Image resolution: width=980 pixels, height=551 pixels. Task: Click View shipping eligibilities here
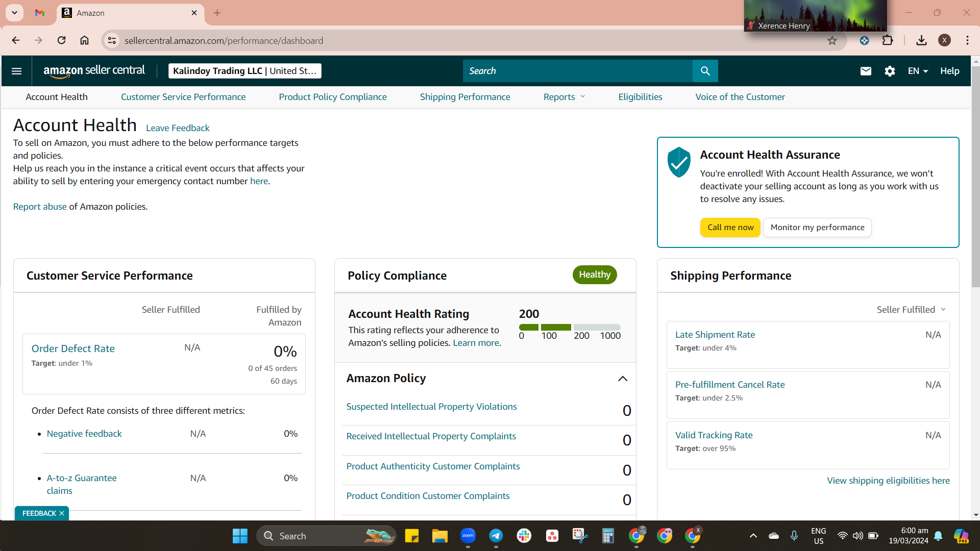888,481
